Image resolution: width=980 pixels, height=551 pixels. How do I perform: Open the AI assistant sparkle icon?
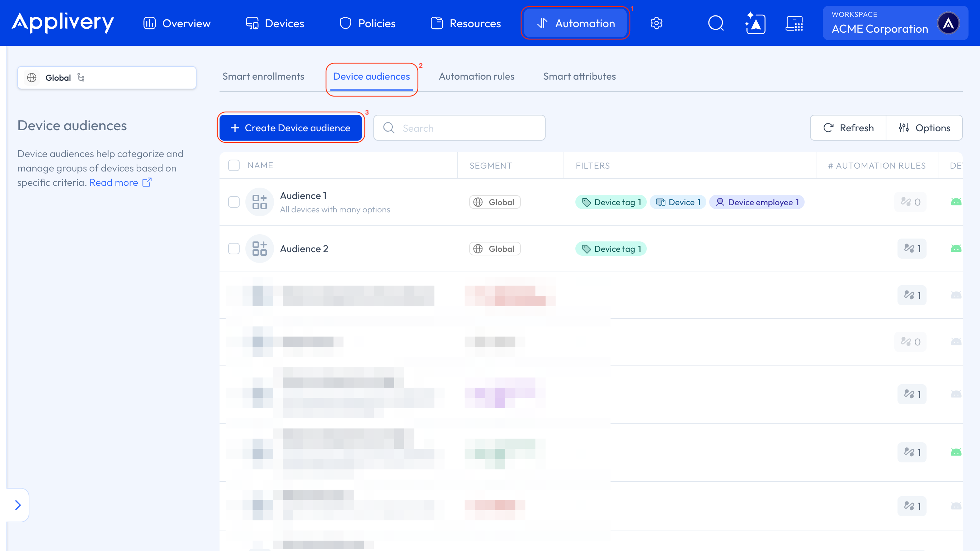pyautogui.click(x=755, y=23)
